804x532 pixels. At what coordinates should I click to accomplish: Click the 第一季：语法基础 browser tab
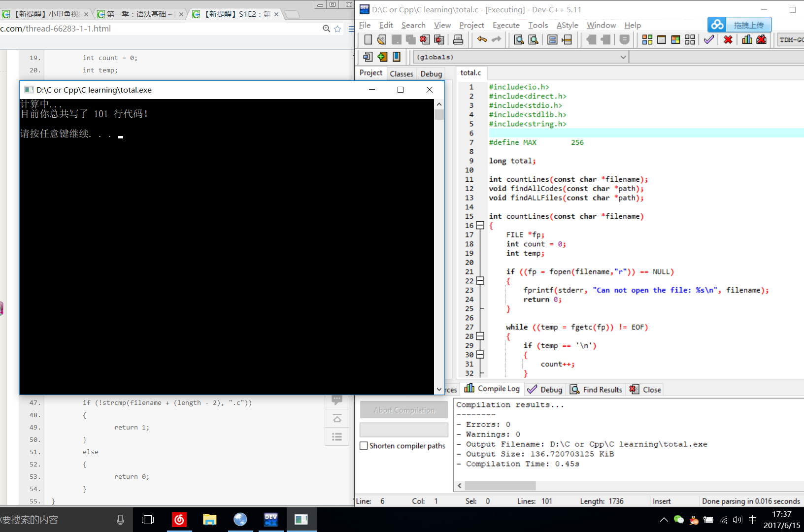[x=140, y=14]
